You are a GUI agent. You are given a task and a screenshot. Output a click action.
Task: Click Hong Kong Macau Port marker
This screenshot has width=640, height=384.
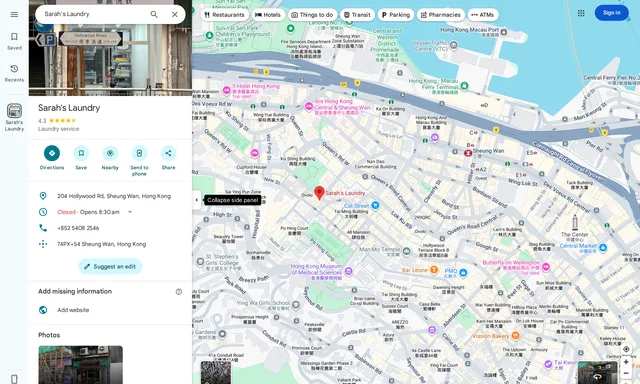(504, 32)
